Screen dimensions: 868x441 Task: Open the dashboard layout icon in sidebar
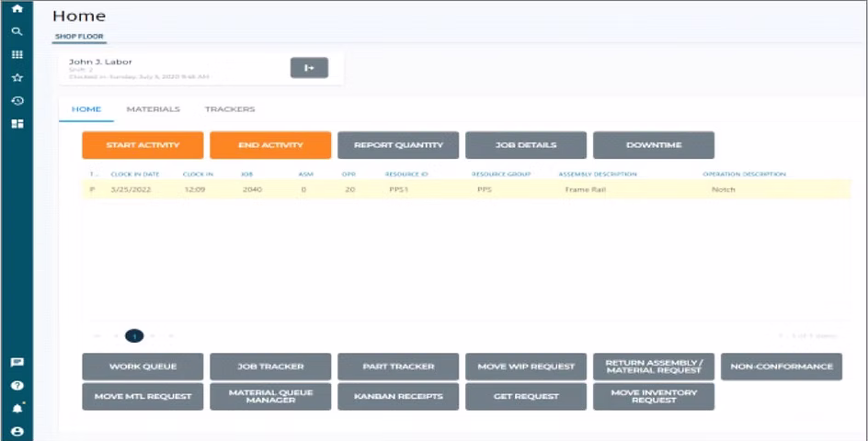point(17,124)
